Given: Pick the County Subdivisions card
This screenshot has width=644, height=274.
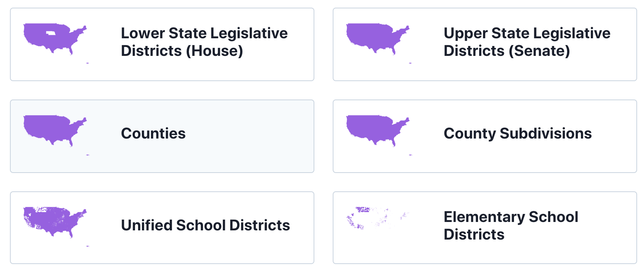Looking at the screenshot, I should pos(485,161).
